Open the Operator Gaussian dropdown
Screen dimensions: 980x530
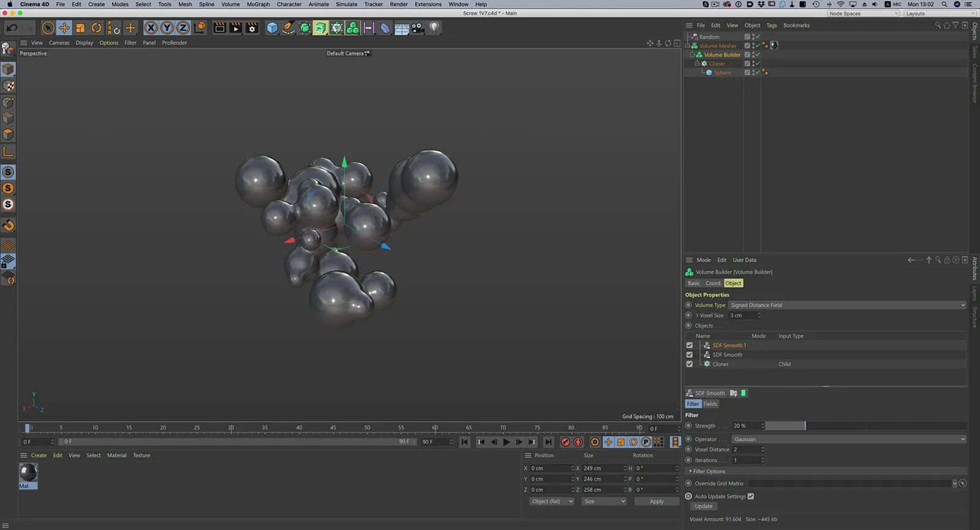pos(848,439)
